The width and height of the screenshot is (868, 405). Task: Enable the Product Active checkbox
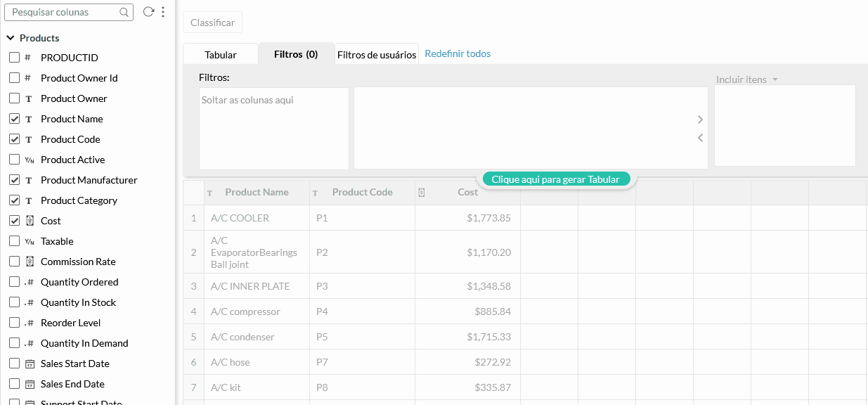(x=14, y=160)
